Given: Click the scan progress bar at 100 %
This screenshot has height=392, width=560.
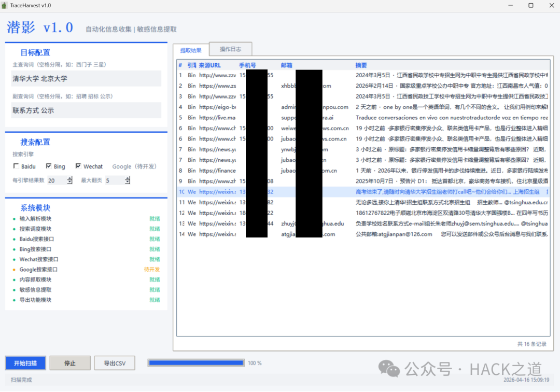Looking at the screenshot, I should [x=196, y=363].
